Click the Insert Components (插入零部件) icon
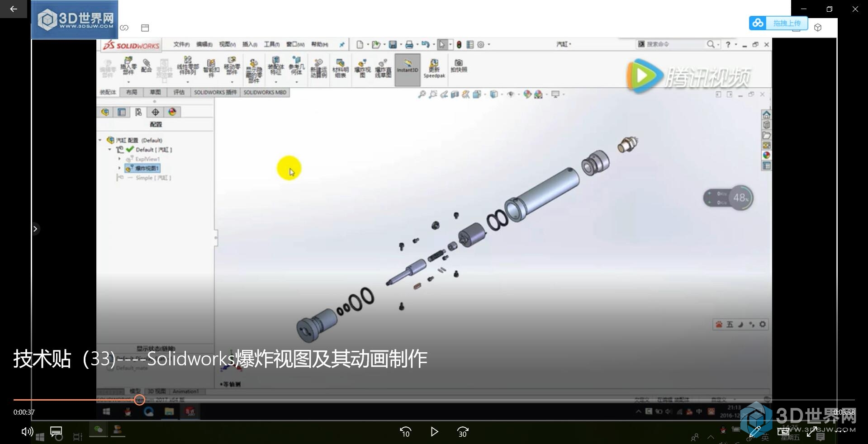 [128, 66]
